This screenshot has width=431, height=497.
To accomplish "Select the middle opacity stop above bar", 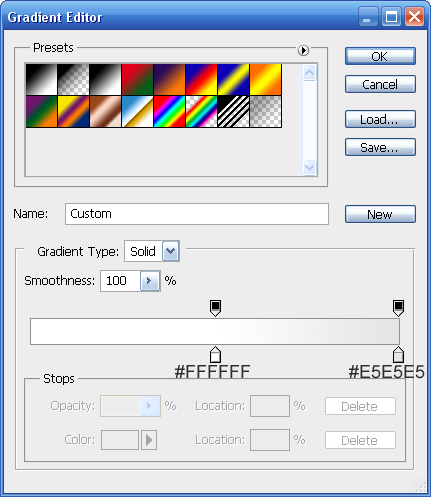I will pos(215,308).
